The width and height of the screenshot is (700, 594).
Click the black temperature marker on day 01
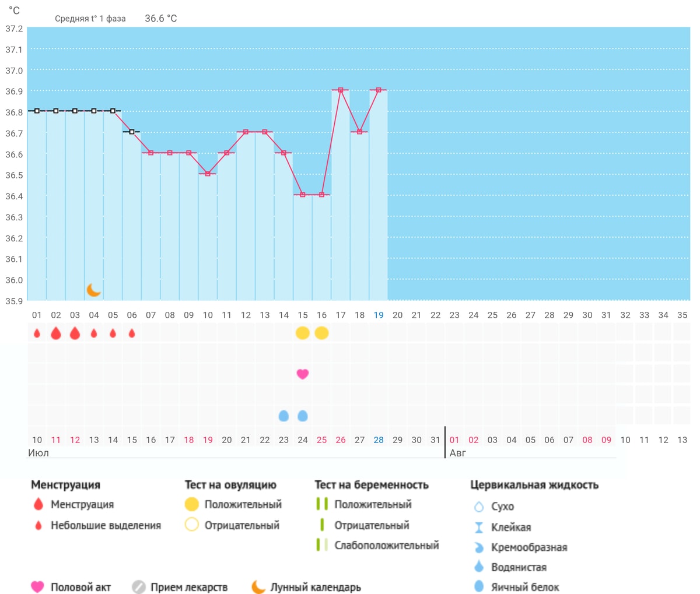(x=37, y=111)
